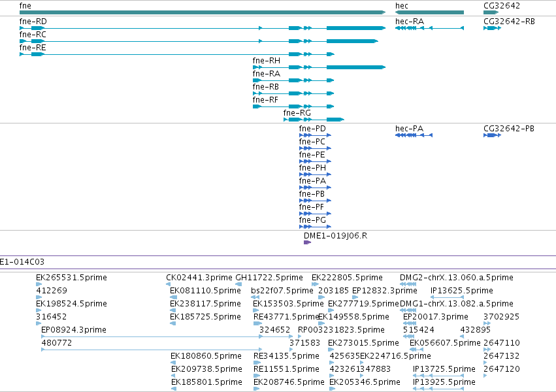This screenshot has height=392, width=556.
Task: Click the hec-RA transcript label
Action: click(410, 22)
